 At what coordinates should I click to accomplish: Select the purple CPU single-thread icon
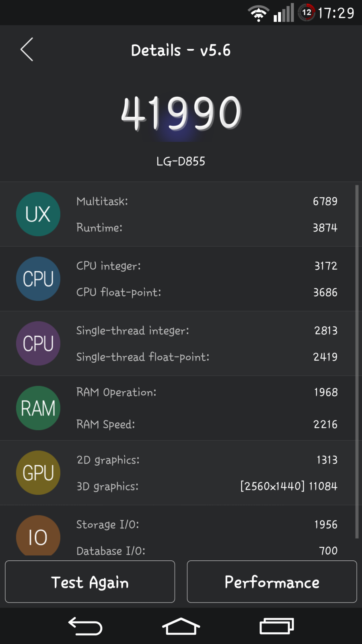38,343
